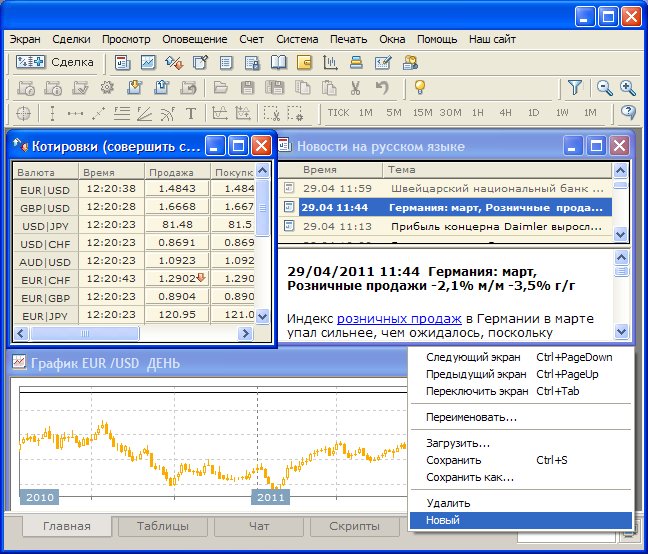Switch chart to the 4H timeframe
This screenshot has height=554, width=648.
click(x=506, y=113)
